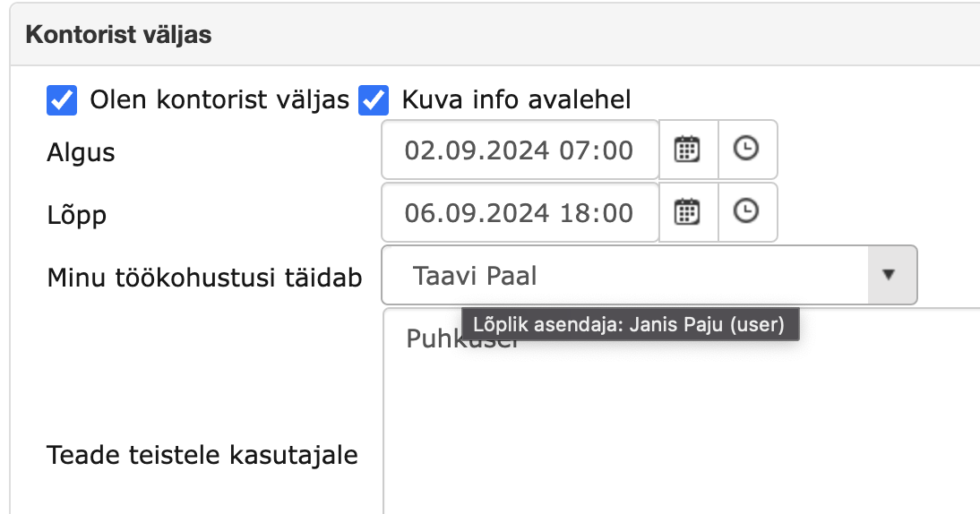Screen dimensions: 980x514
Task: Open the Taavi Paal substitute combo box
Action: pos(649,275)
